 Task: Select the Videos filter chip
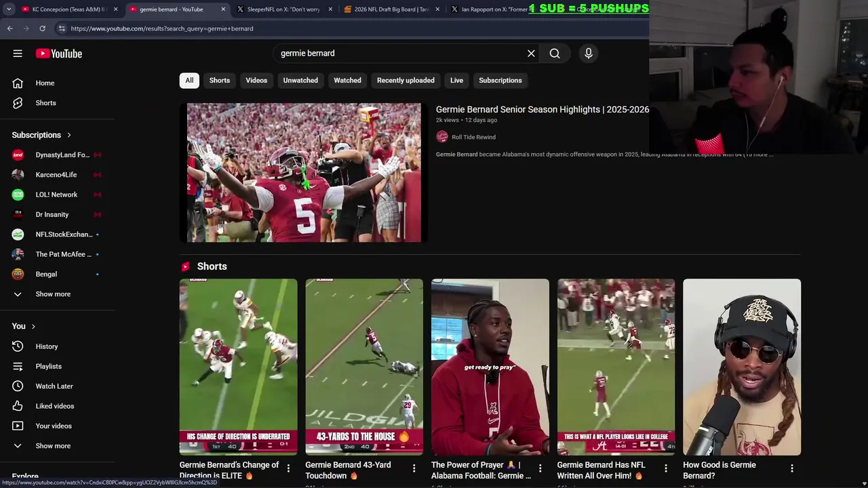pyautogui.click(x=256, y=80)
